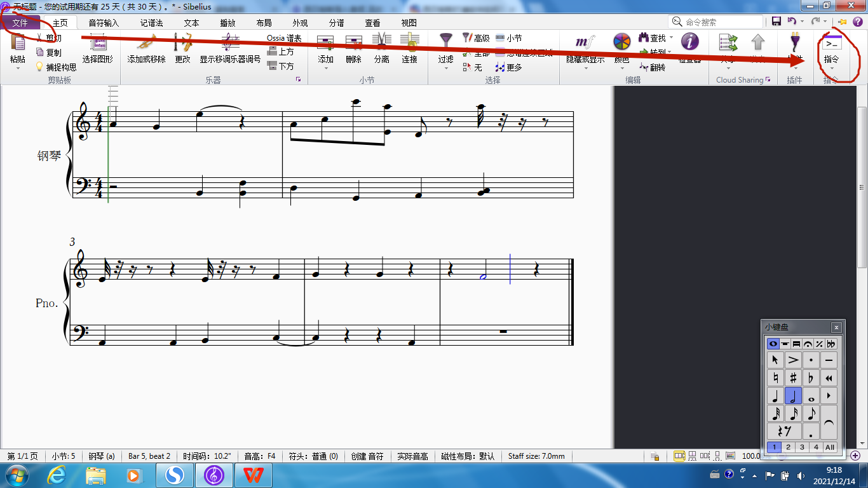Click Ossia staff Below (下方) option
Viewport: 868px width, 488px height.
[280, 66]
